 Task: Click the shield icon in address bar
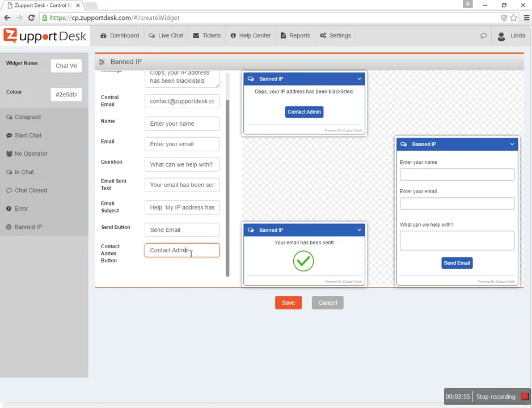tap(504, 18)
